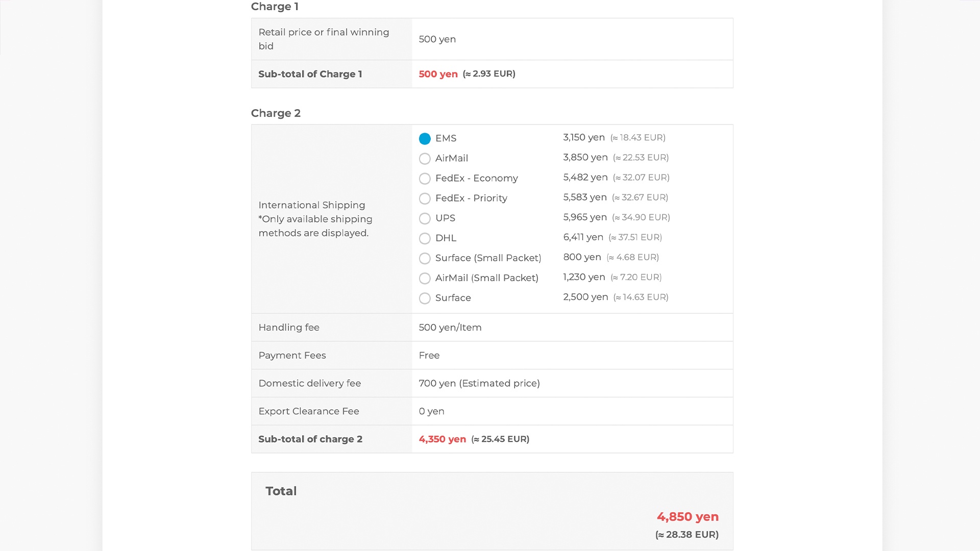Click the 4,350 yen charge 2 sub-total
Viewport: 980px width, 551px height.
tap(442, 439)
